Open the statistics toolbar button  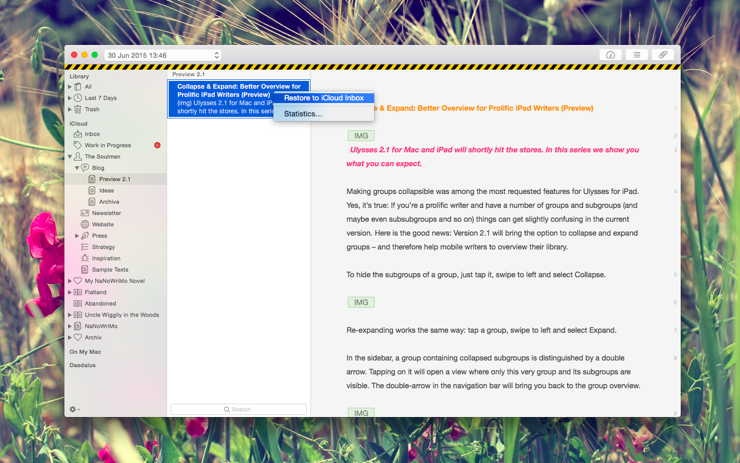[x=610, y=55]
